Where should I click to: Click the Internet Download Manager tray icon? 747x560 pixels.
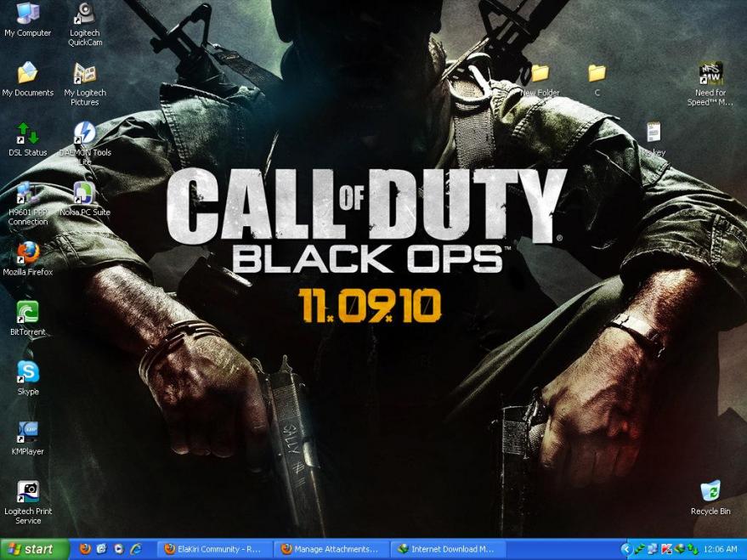(680, 549)
